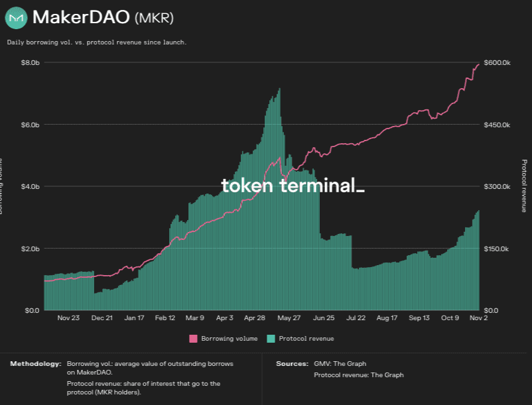Screen dimensions: 532x405
Task: Click the $8.0b left axis label
Action: click(31, 63)
